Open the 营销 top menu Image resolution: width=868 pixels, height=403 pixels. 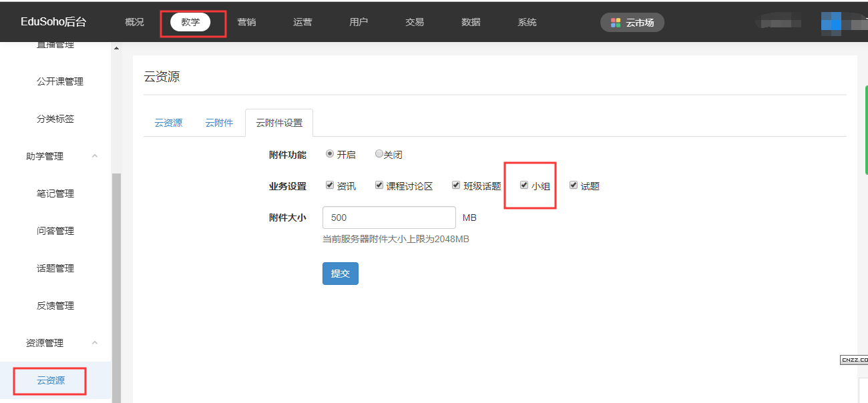coord(246,22)
